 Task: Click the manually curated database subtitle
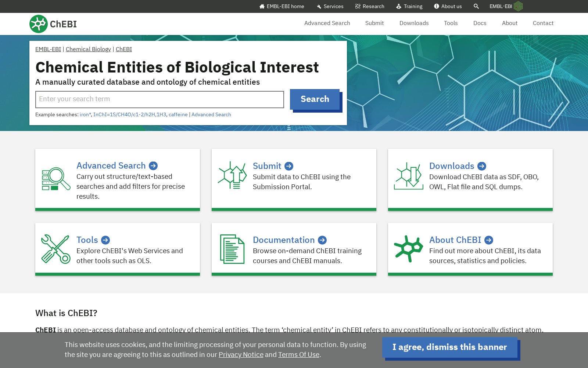pos(147,82)
